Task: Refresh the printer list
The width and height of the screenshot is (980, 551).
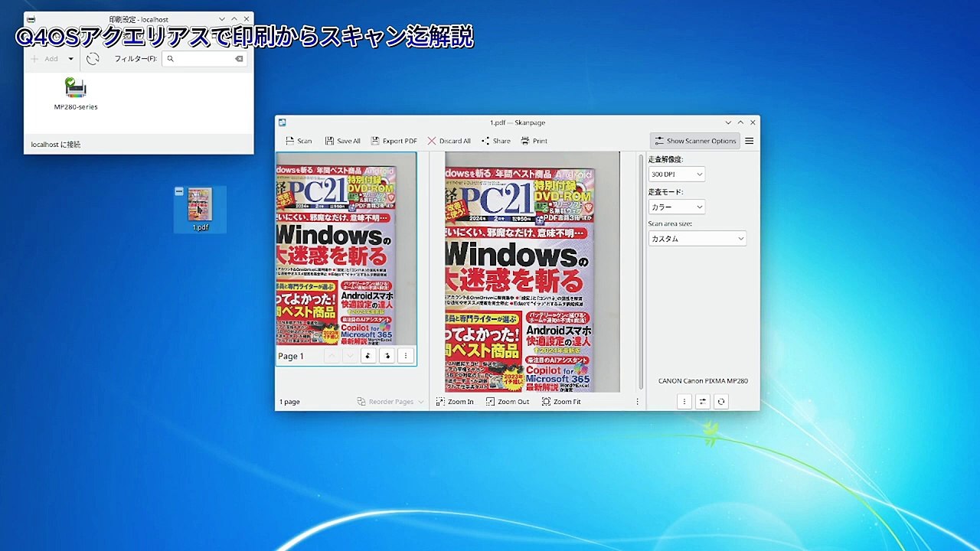Action: [x=93, y=59]
